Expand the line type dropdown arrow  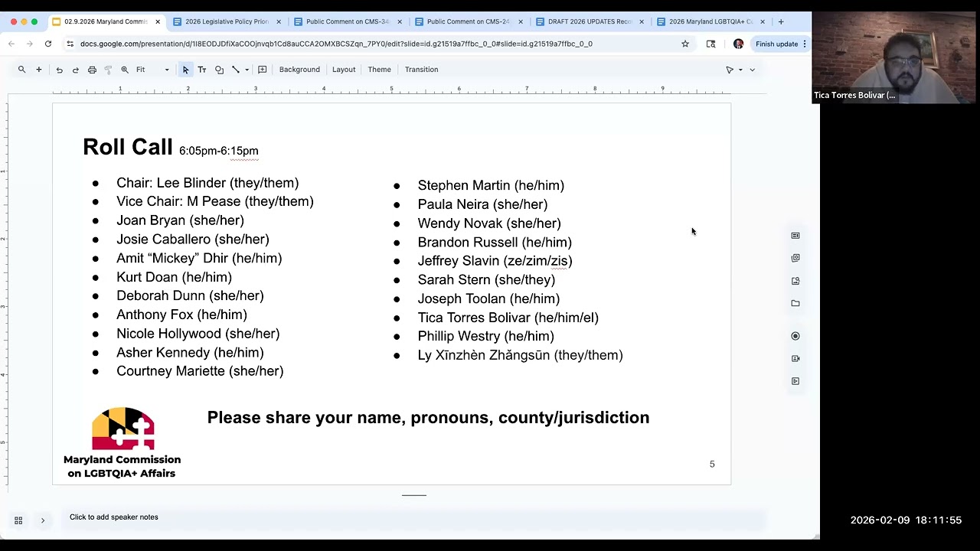247,70
